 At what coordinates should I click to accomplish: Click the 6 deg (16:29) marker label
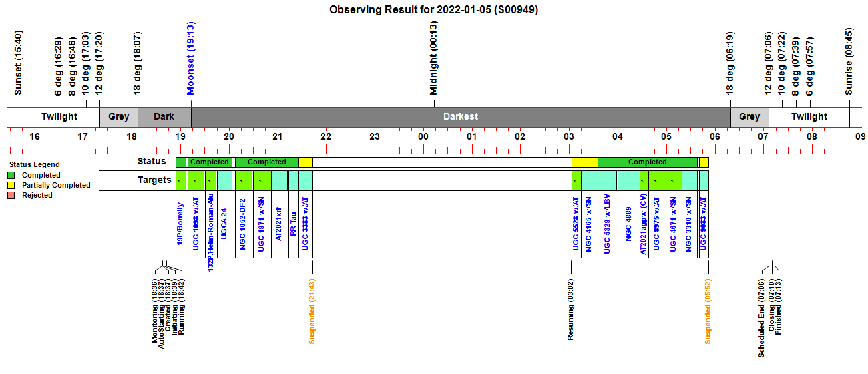click(59, 67)
